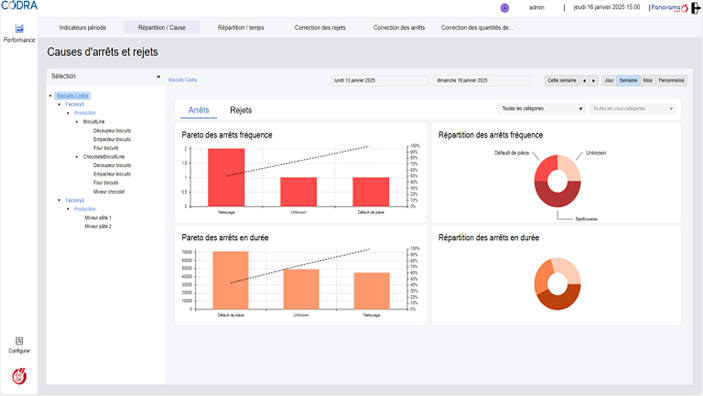
Task: Collapse the Factory1 tree node
Action: tap(59, 104)
